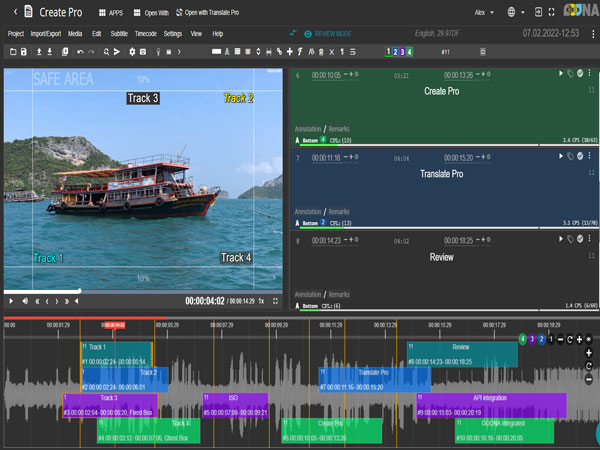Screen dimensions: 600x450
Task: Select the API integration clip on timeline
Action: point(491,405)
